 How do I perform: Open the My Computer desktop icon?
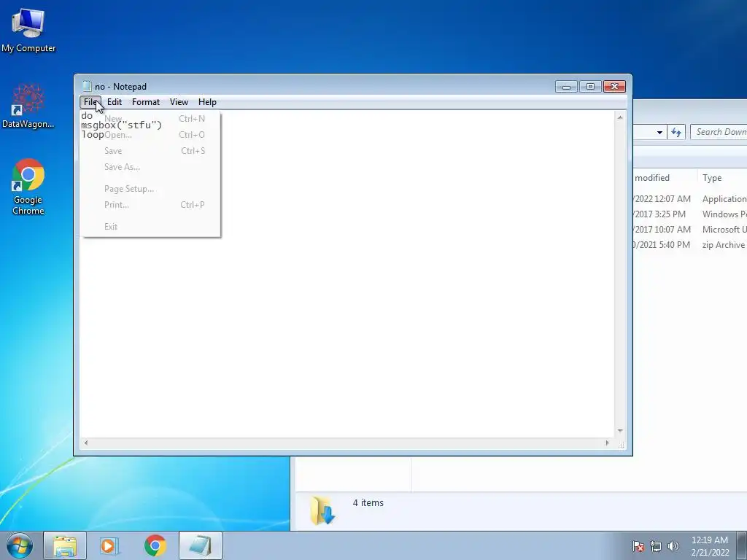[28, 31]
